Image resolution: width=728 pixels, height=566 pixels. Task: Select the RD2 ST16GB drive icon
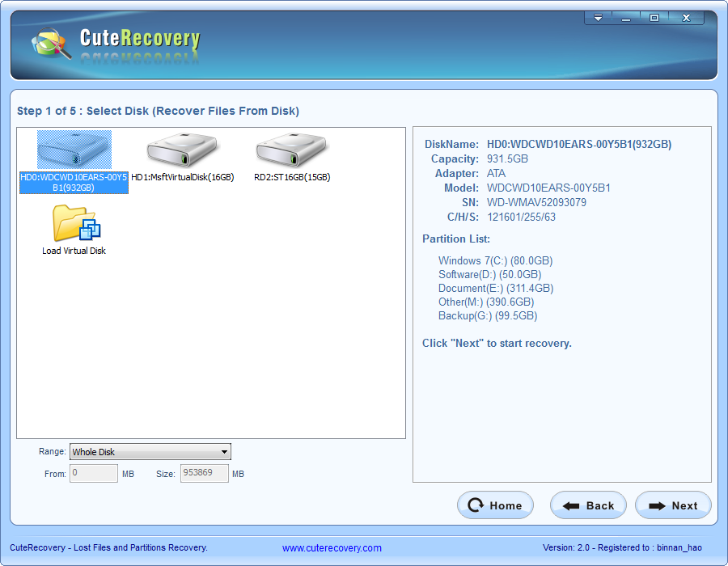(291, 150)
